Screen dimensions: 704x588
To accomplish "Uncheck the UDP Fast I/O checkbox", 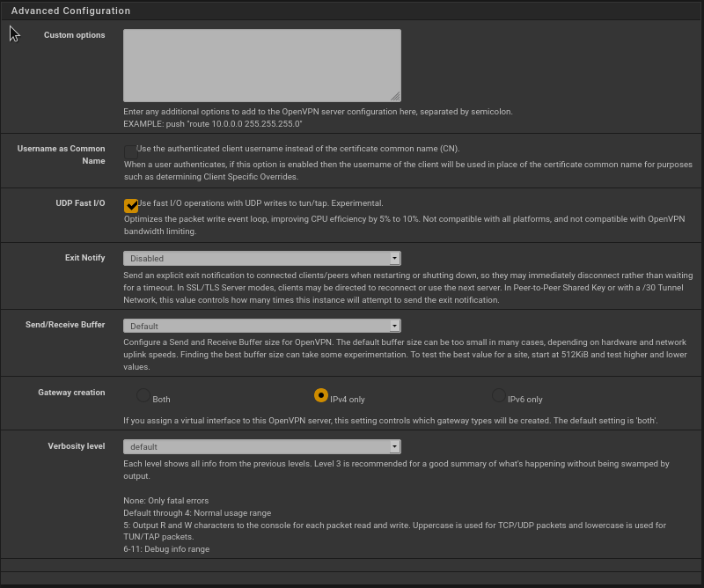I will pos(131,205).
